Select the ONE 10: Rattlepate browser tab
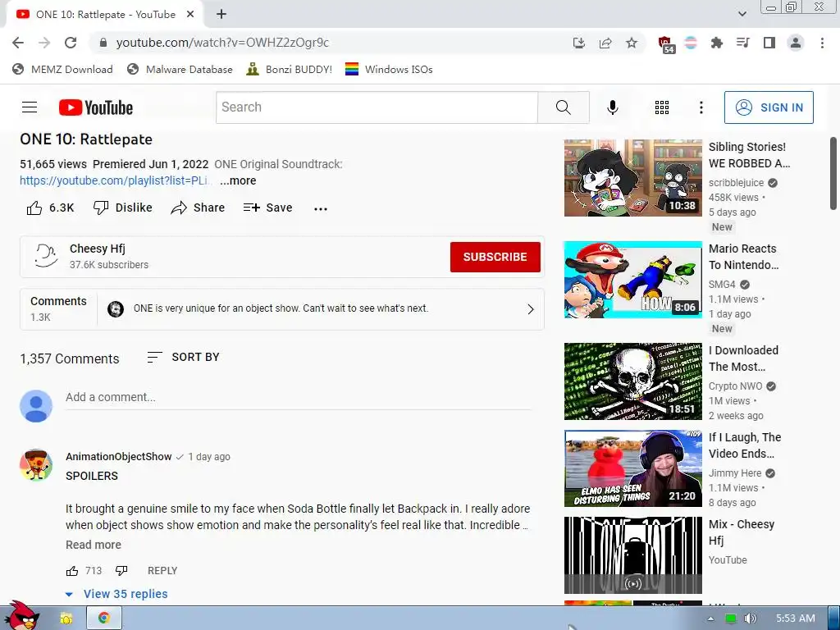The image size is (840, 630). (x=104, y=15)
